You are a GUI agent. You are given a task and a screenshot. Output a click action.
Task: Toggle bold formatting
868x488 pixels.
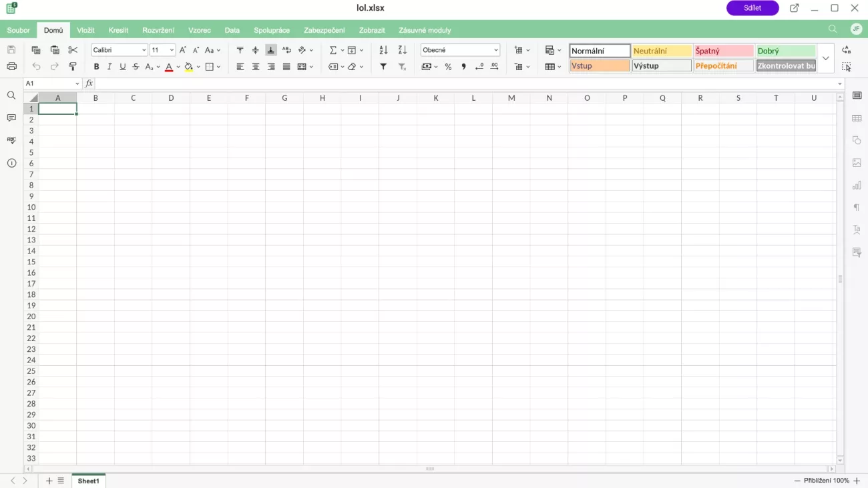pos(96,67)
